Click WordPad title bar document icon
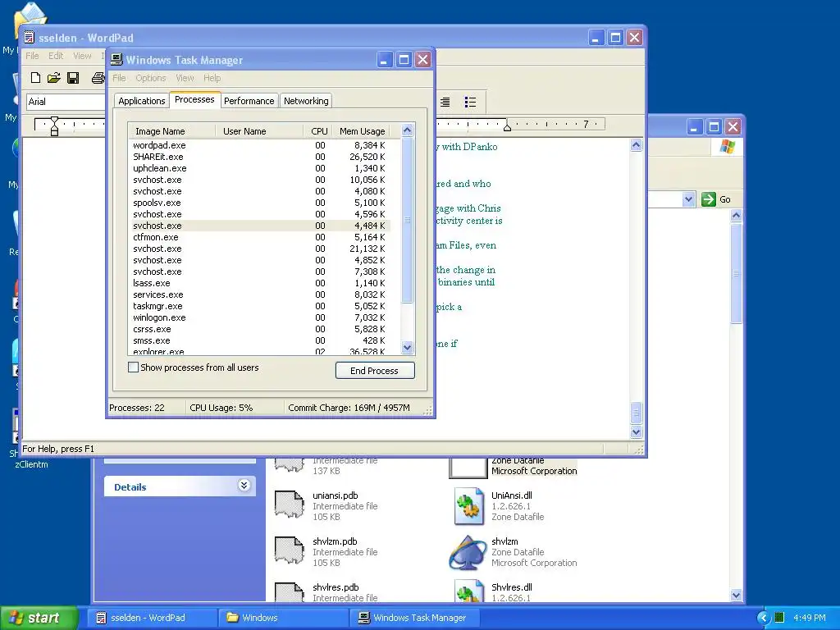Viewport: 840px width, 630px height. 30,38
